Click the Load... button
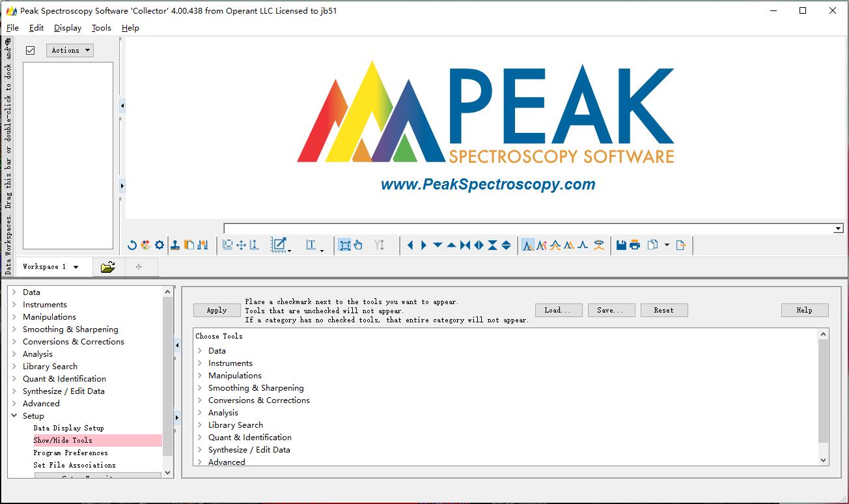Image resolution: width=849 pixels, height=504 pixels. [x=559, y=311]
